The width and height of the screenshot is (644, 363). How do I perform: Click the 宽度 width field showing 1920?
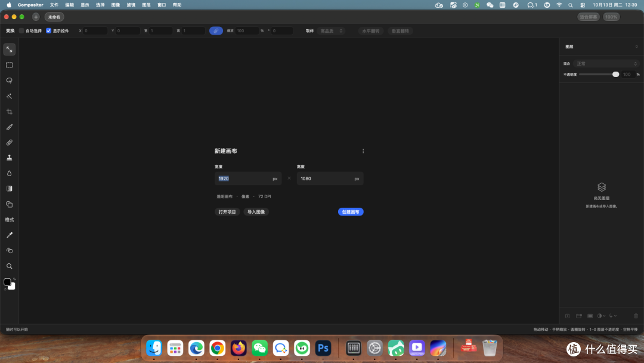(x=248, y=179)
